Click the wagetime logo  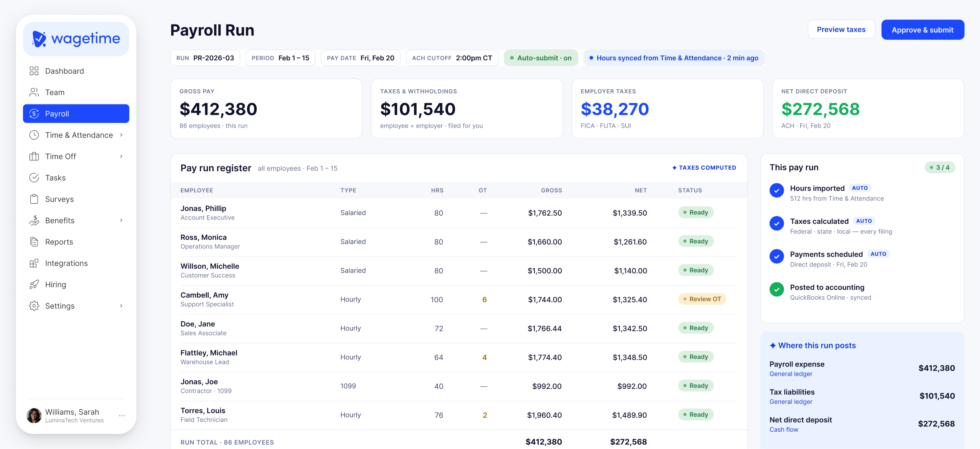(x=76, y=39)
